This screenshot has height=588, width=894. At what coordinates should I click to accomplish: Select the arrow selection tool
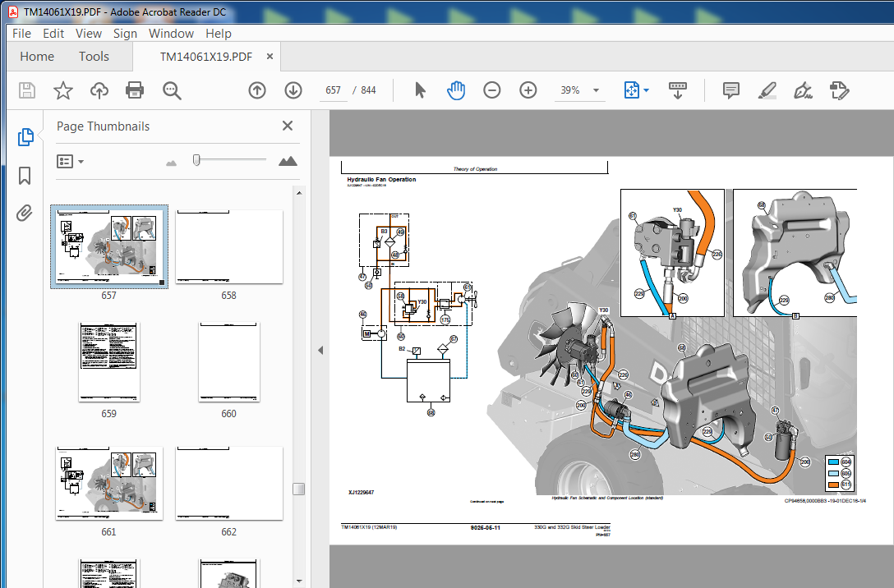[x=420, y=90]
